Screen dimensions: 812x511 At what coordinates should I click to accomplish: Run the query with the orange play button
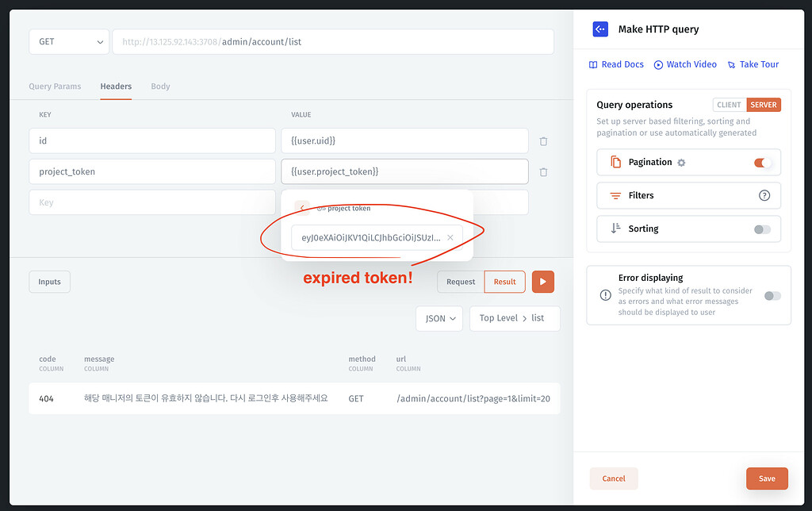[x=542, y=281]
